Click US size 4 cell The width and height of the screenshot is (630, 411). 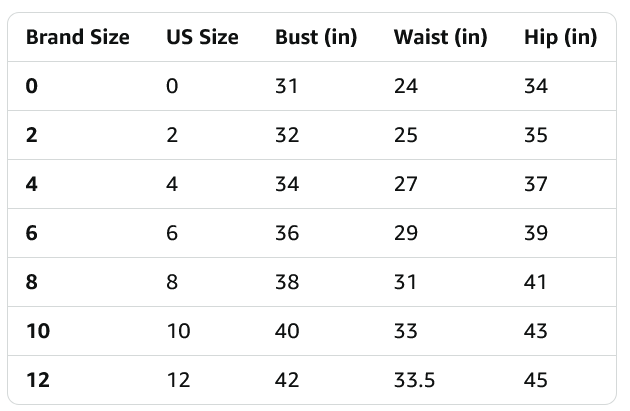pos(172,184)
